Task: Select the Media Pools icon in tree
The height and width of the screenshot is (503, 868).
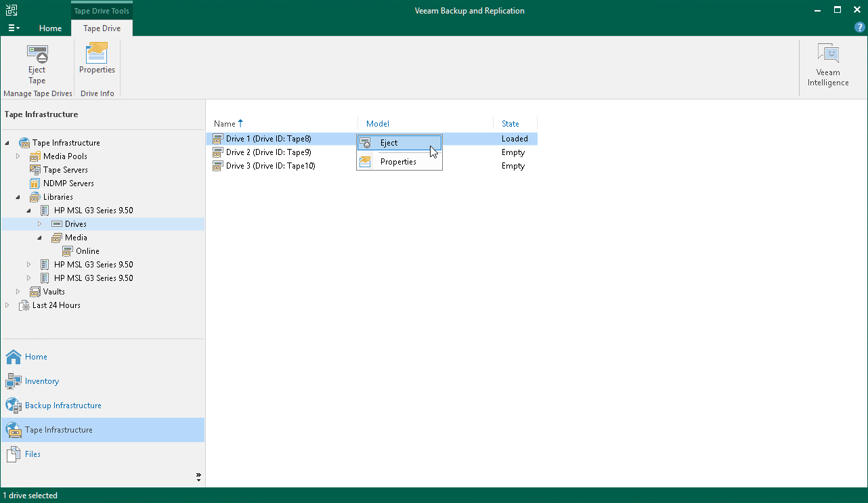Action: 35,156
